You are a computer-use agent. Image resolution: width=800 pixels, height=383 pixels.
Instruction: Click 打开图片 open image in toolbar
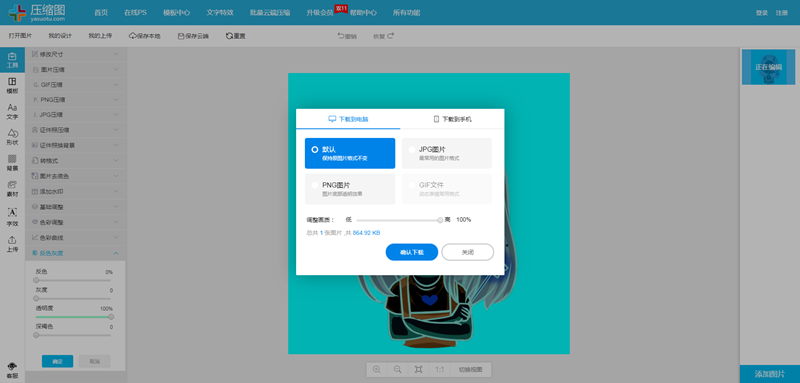20,36
